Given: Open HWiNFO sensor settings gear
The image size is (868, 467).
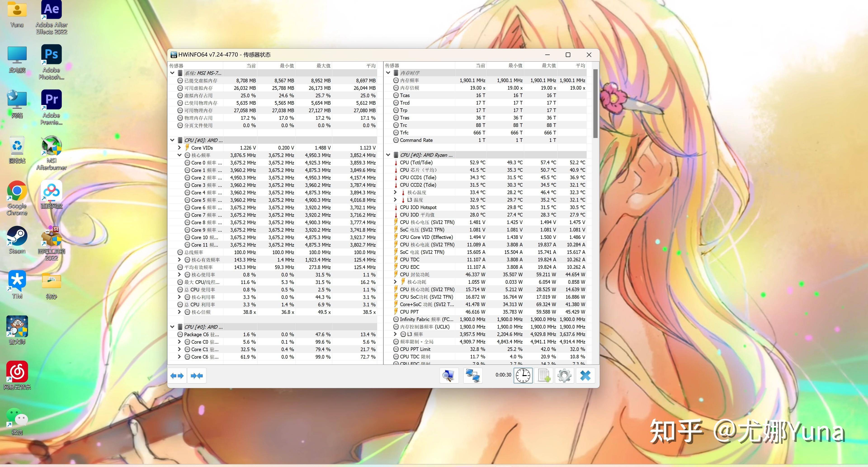Looking at the screenshot, I should [x=564, y=376].
